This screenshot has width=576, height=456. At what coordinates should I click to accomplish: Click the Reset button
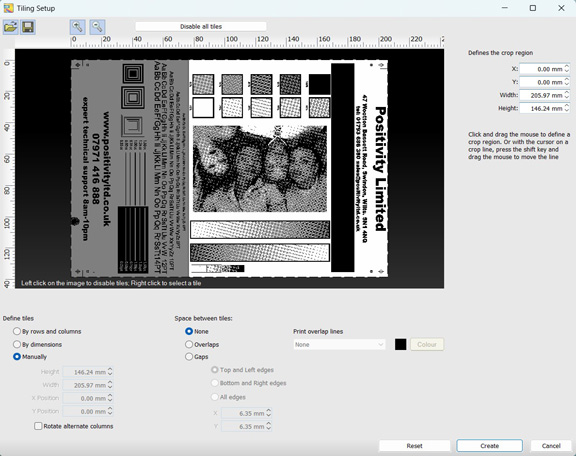414,446
